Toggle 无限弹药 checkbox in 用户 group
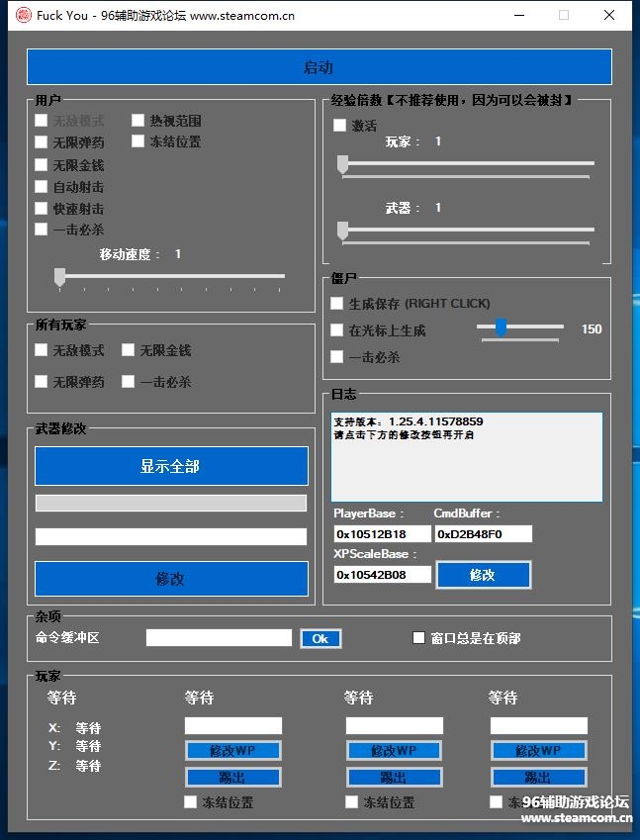This screenshot has width=640, height=840. point(42,141)
